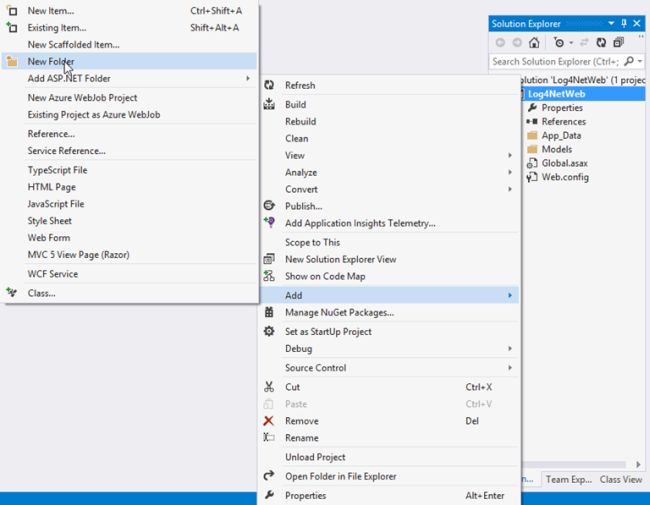Select Clean from the context menu
Screen dimensions: 650x505
click(390, 138)
